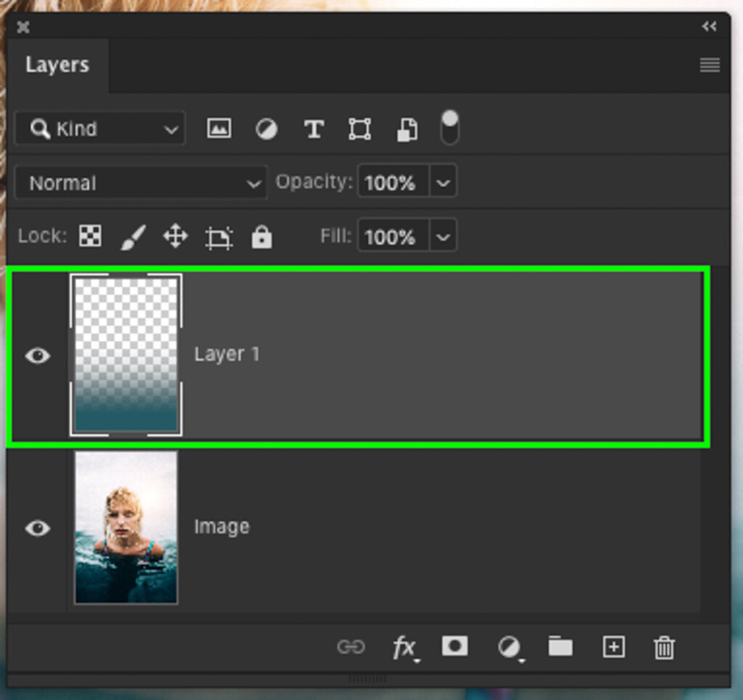Image resolution: width=743 pixels, height=700 pixels.
Task: Create a new adjustment layer
Action: [x=507, y=646]
